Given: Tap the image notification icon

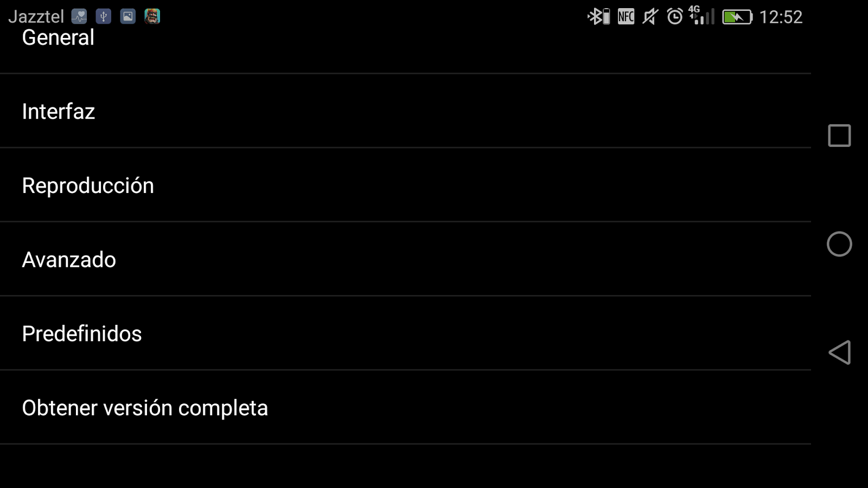Looking at the screenshot, I should 128,16.
